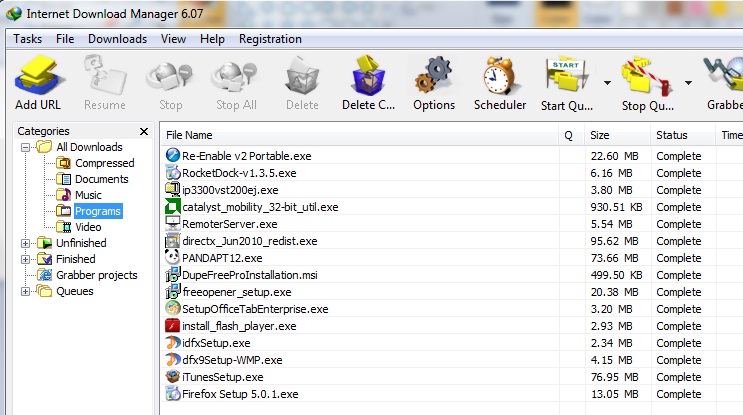Click the directx_Jun2010_redist.exe file icon
743x415 pixels.
tap(172, 240)
